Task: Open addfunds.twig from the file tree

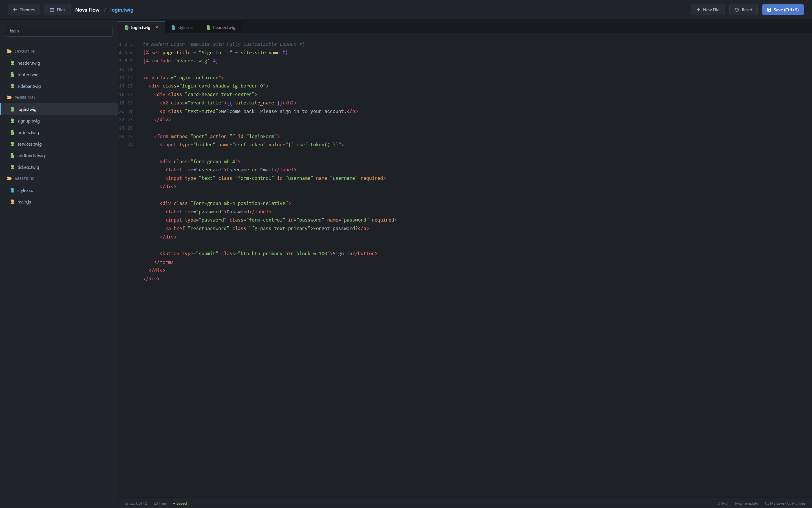Action: (59, 156)
